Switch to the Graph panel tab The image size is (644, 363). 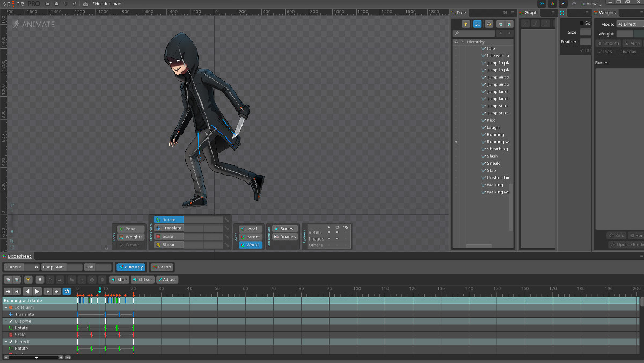coord(530,13)
